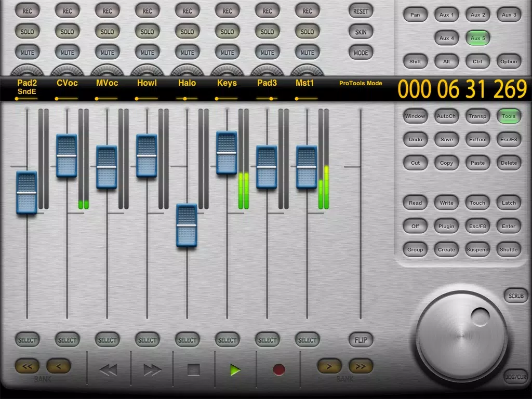Click the jog wheel dial
Image resolution: width=532 pixels, height=399 pixels.
pos(461,336)
